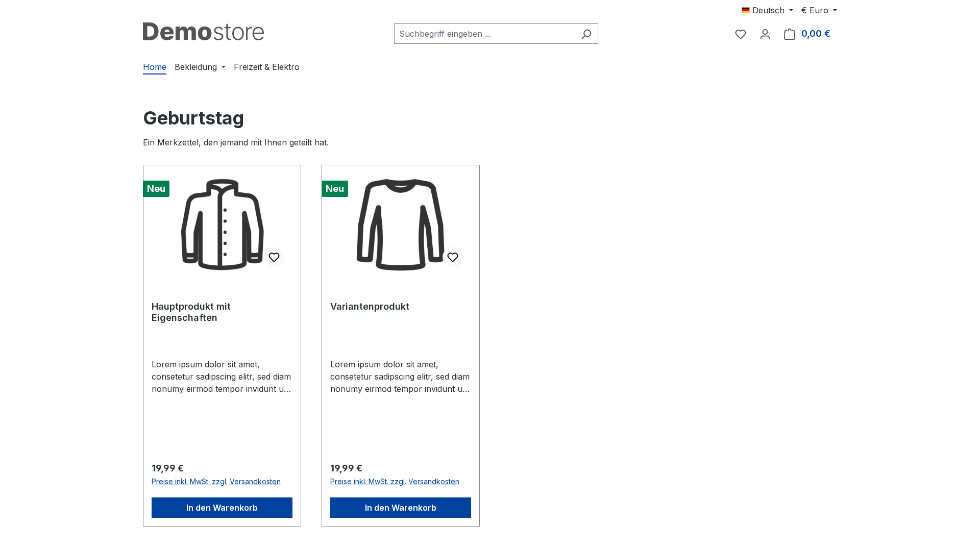Add Variantenprodukt to Warenkorb
This screenshot has width=980, height=551.
pos(401,508)
